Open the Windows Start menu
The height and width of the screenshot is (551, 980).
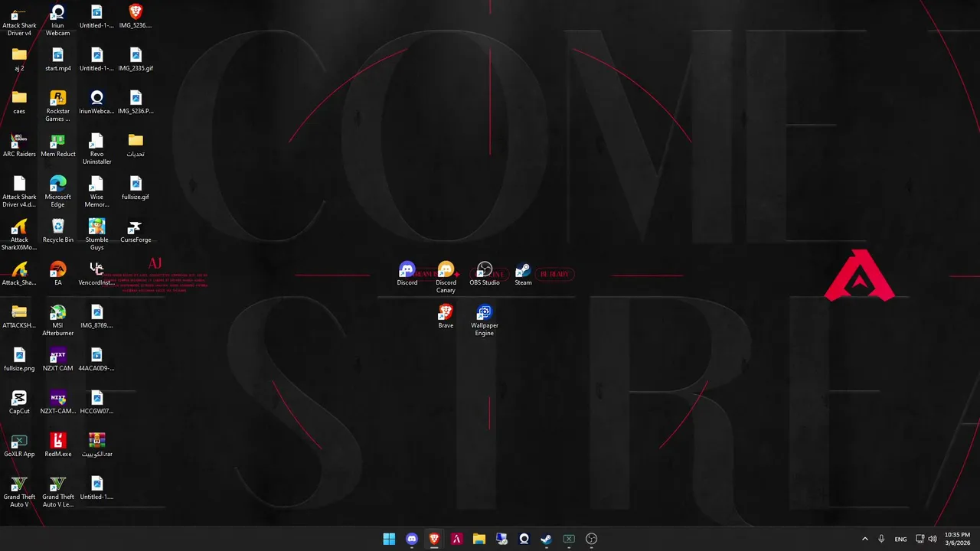point(389,539)
